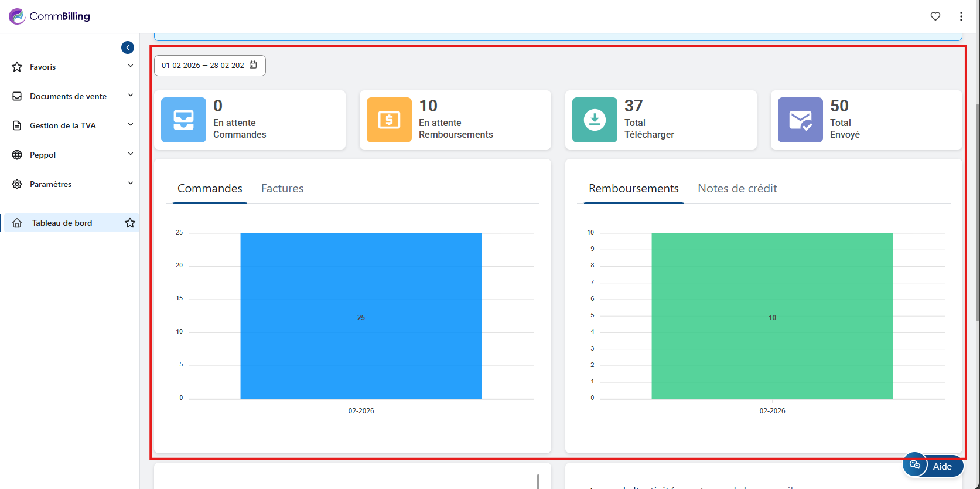Click the purple total sent envelope icon

click(x=800, y=120)
